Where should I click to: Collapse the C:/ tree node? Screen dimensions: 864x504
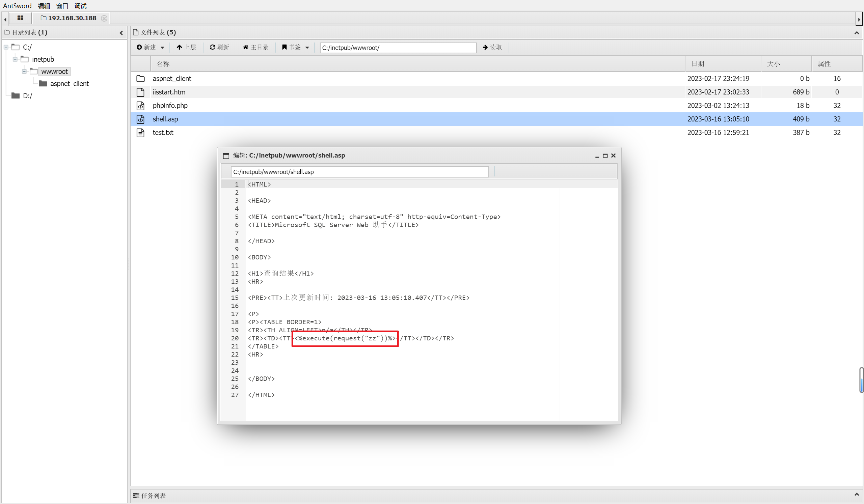6,47
